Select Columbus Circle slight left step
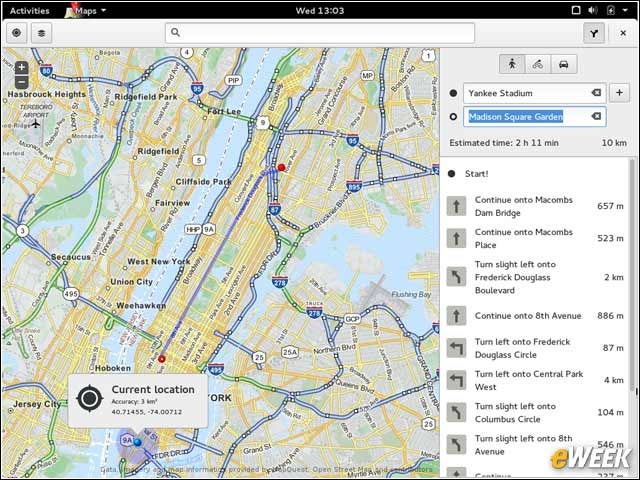Screen dimensions: 640x480 [x=536, y=413]
